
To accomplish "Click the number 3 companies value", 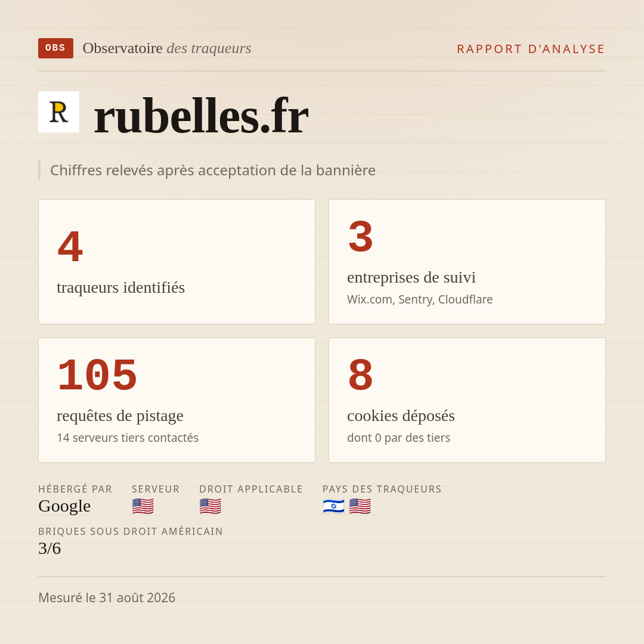I will click(x=361, y=237).
